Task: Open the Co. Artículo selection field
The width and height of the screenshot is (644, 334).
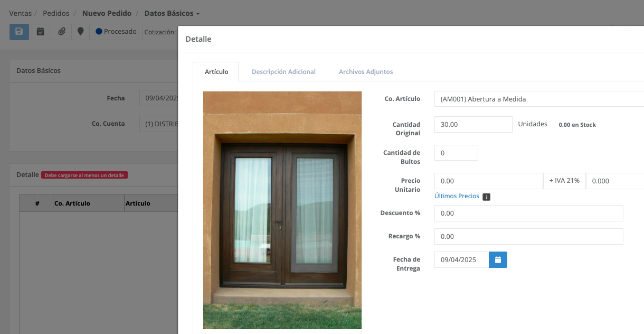Action: point(538,99)
